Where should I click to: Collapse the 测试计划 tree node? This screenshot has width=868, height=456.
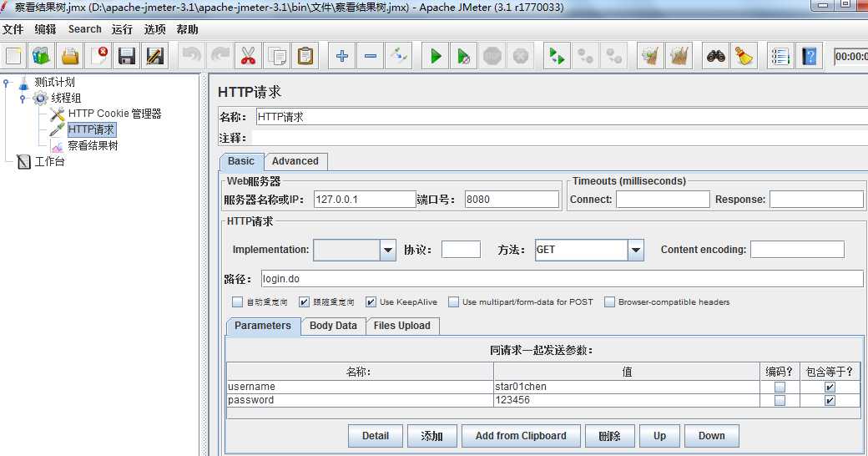coord(7,84)
